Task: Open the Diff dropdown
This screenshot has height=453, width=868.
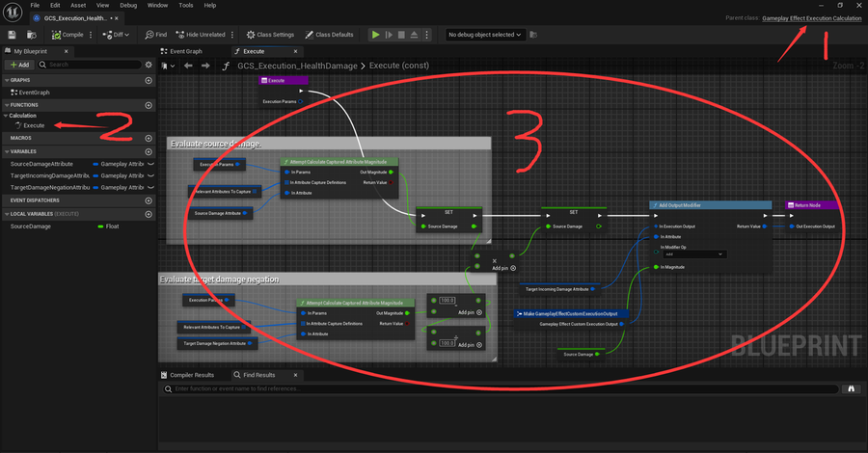Action: tap(116, 35)
